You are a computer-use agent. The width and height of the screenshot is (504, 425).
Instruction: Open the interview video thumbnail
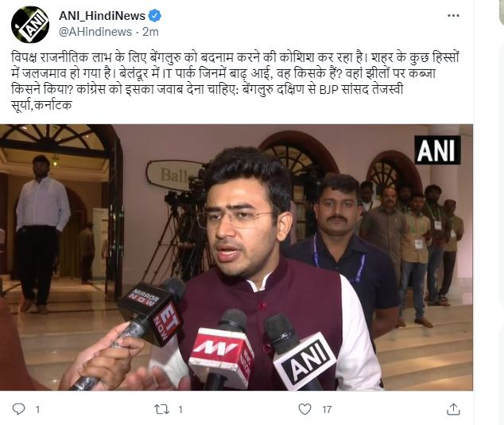(236, 257)
